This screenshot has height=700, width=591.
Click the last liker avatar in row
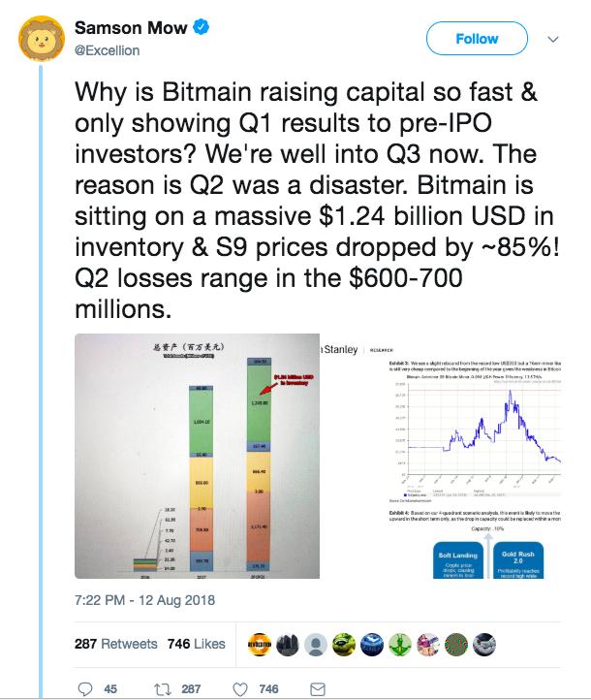pos(484,645)
